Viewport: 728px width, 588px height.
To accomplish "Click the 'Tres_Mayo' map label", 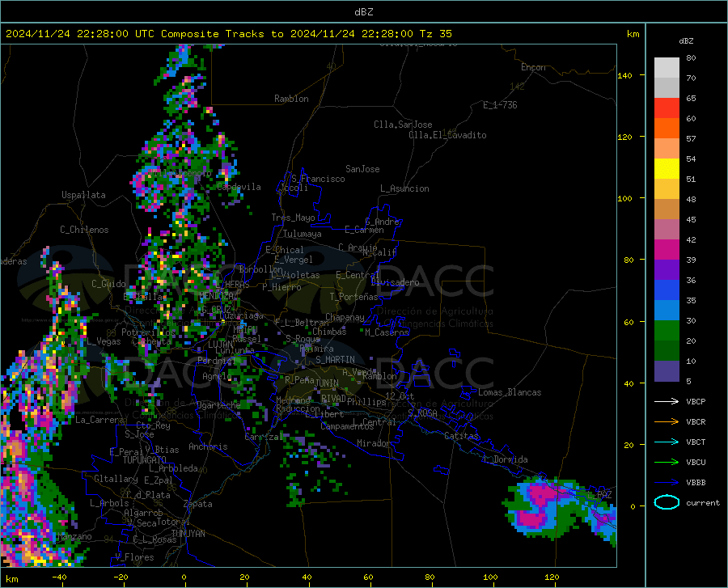I will tap(293, 218).
